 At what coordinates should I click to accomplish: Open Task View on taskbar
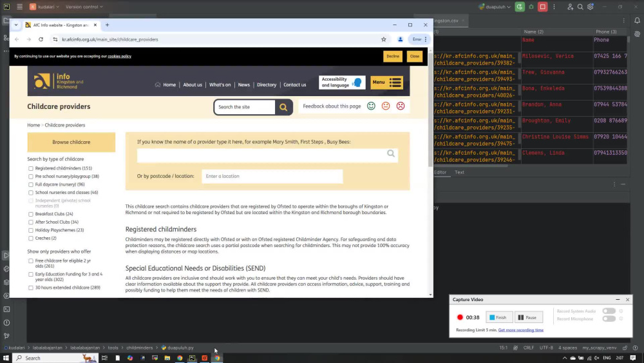104,358
